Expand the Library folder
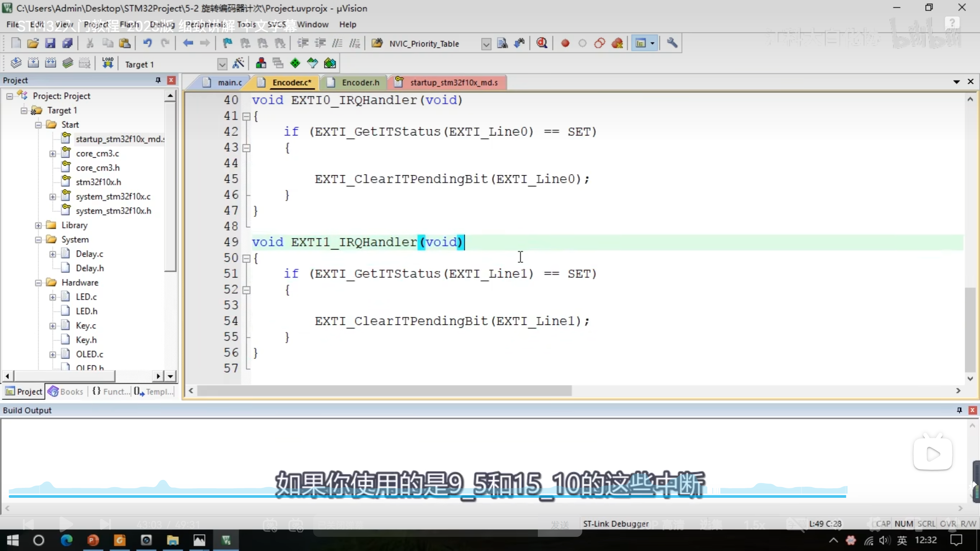 click(x=38, y=225)
